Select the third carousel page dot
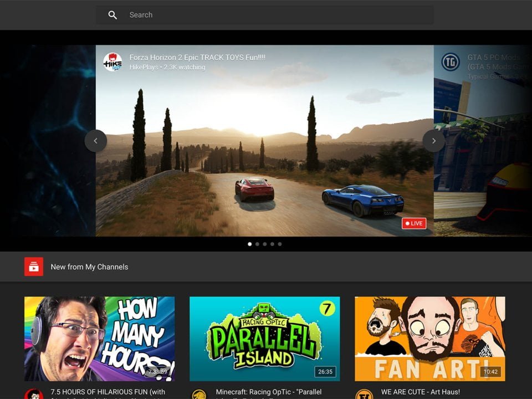 tap(265, 244)
